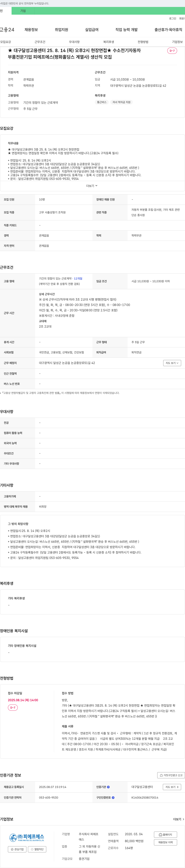
Task: Select the 기업 tab at the top
Action: point(23,11)
